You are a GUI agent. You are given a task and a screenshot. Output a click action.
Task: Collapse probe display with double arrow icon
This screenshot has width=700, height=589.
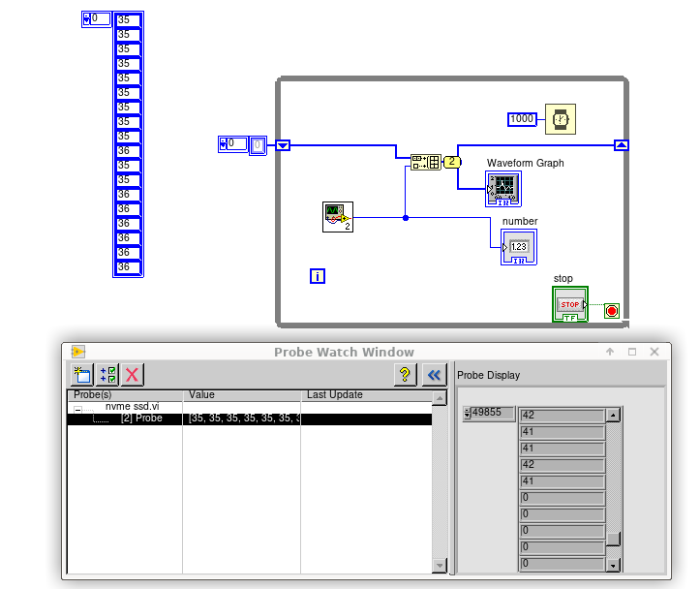pyautogui.click(x=434, y=374)
